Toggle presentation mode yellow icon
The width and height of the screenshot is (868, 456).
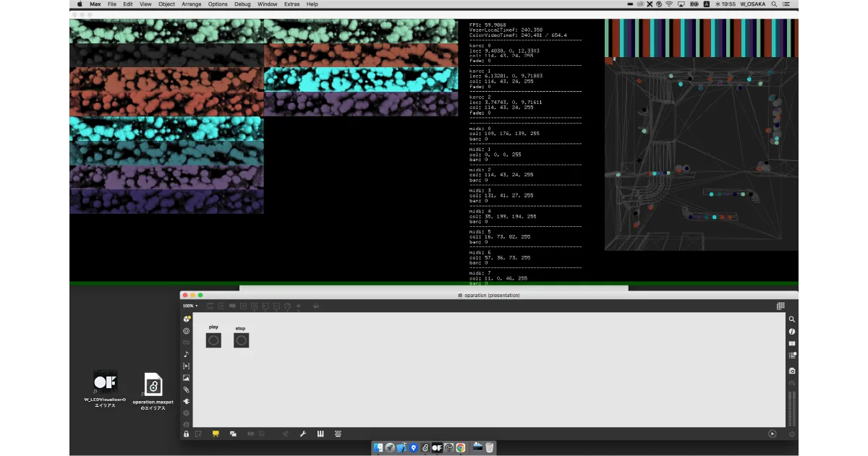point(216,434)
